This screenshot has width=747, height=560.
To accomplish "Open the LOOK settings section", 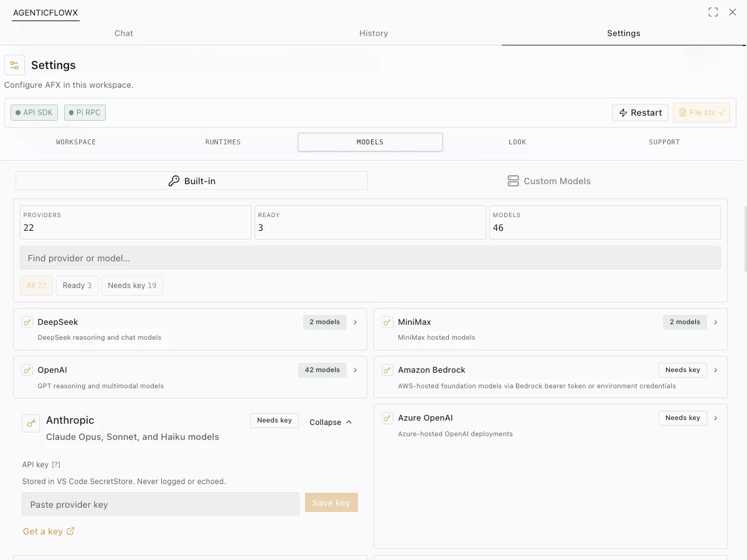I will click(517, 142).
